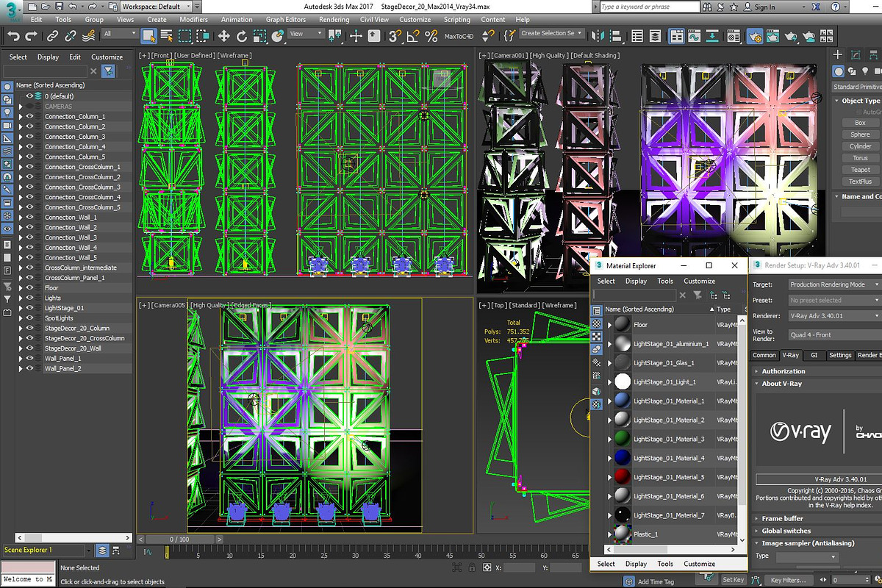Click Material Explorer filter funnel icon
This screenshot has height=588, width=882.
click(x=697, y=295)
